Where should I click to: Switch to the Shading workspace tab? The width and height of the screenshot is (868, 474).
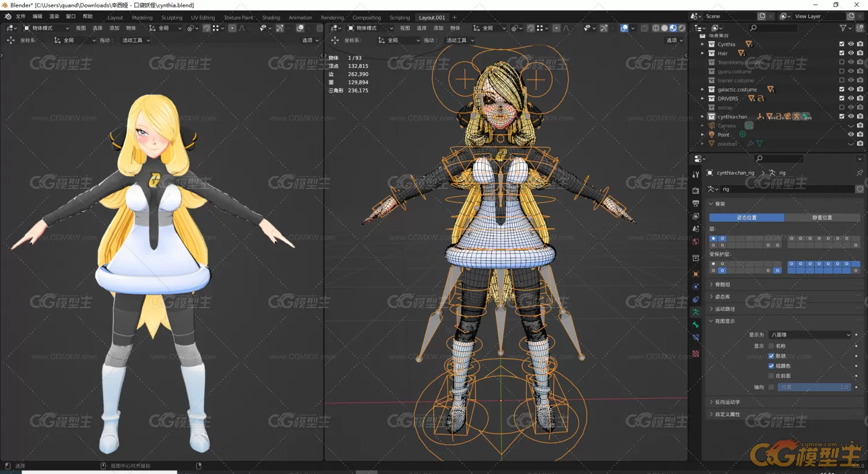[x=271, y=17]
